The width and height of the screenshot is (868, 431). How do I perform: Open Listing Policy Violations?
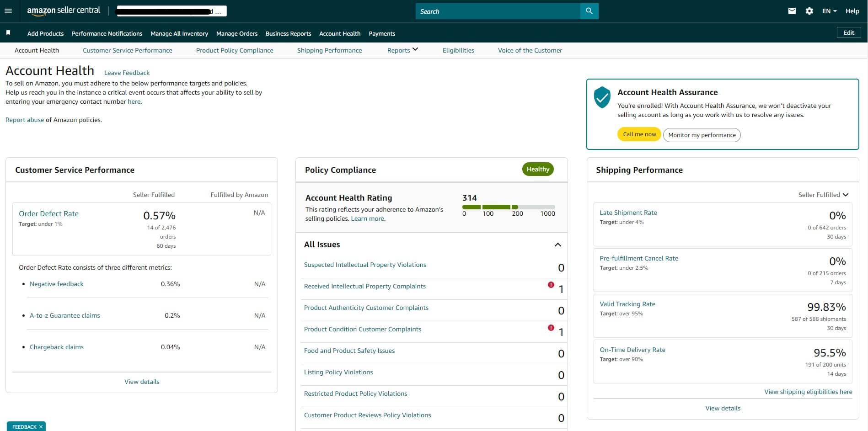point(338,372)
